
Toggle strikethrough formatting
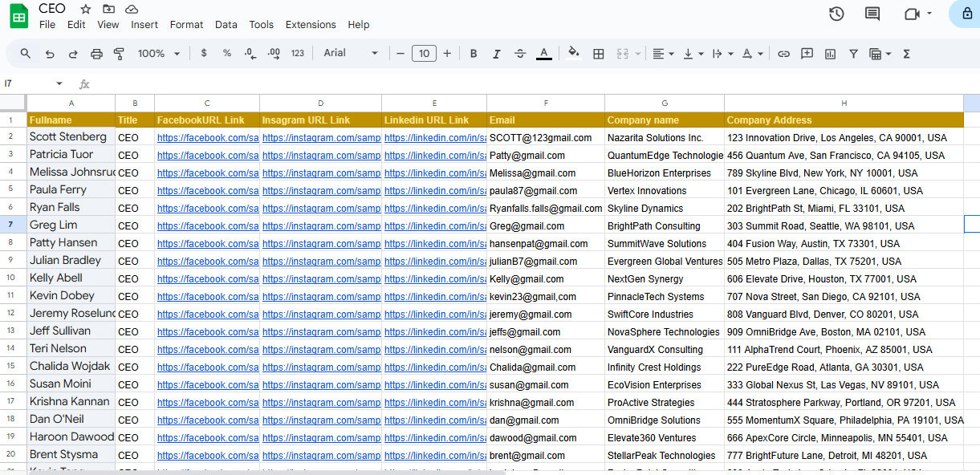coord(519,54)
